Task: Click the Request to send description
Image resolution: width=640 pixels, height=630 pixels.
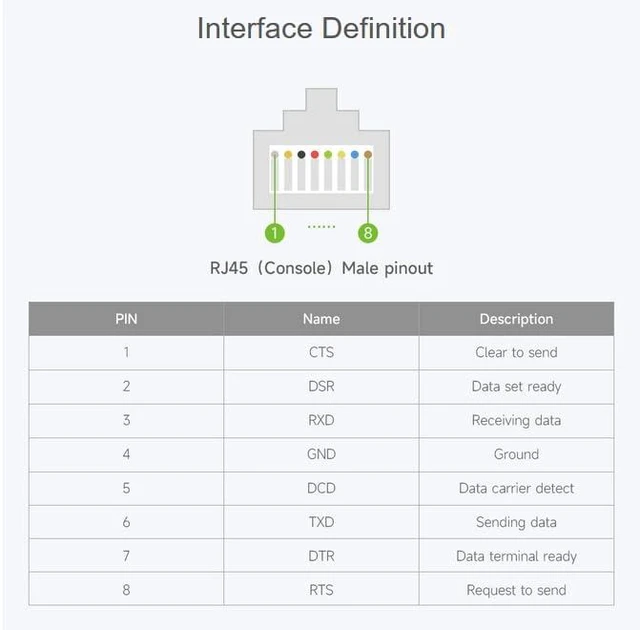Action: 516,590
